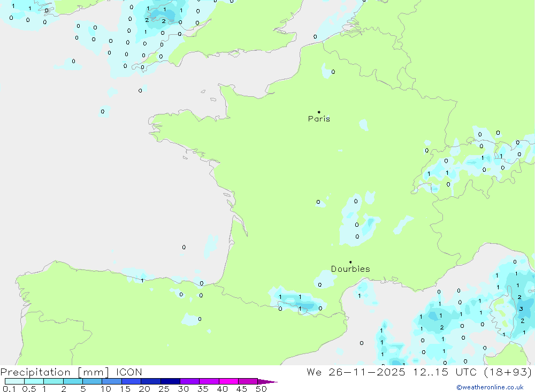The width and height of the screenshot is (535, 392).
Task: Click the forecast date 'We 26-11-2025'
Action: (x=356, y=372)
